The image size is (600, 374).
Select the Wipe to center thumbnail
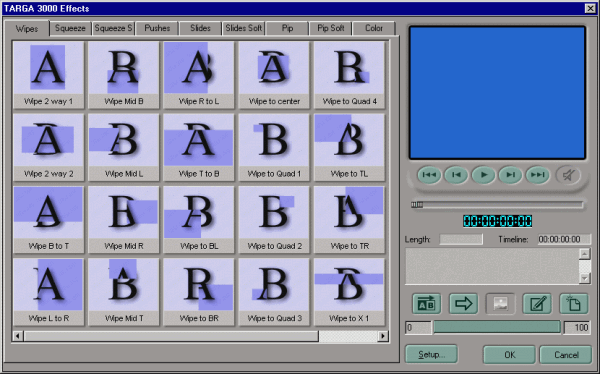coord(274,75)
